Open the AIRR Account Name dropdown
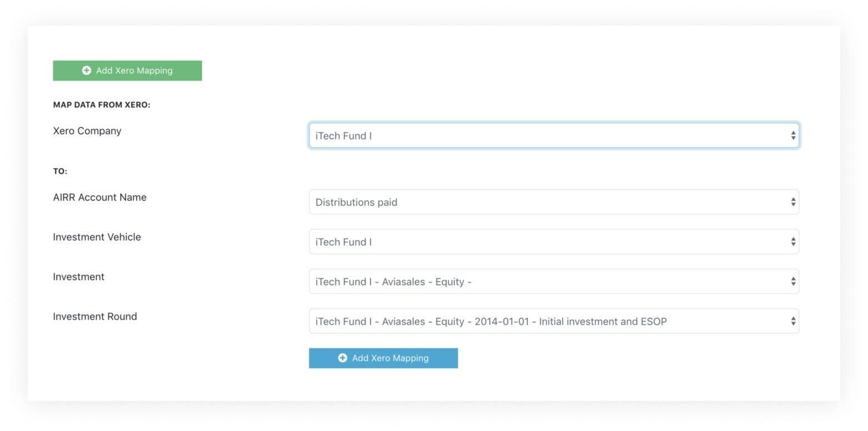The image size is (868, 431). point(554,202)
